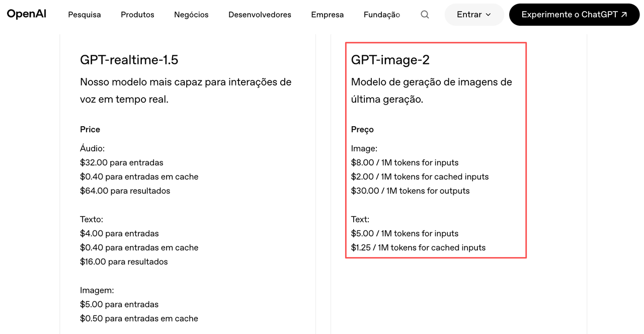Click $32.00 para entradas
The width and height of the screenshot is (644, 334).
(122, 162)
